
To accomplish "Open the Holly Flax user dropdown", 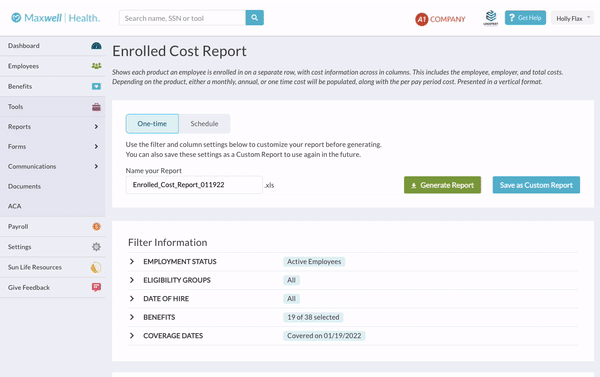I will click(x=572, y=18).
